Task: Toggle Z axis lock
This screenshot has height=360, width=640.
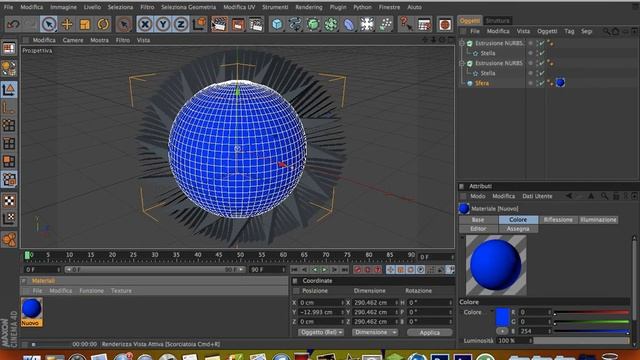Action: [181, 24]
